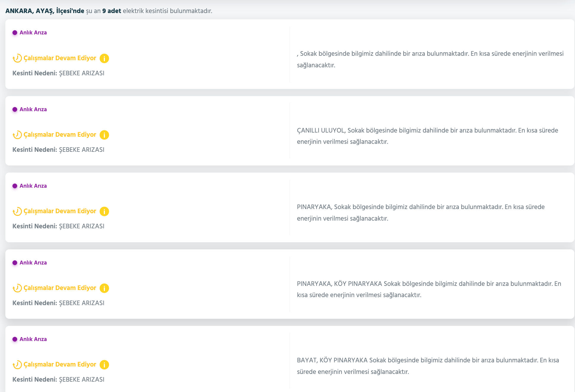Viewport: 575px width, 392px height.
Task: Click info icon in the ÇANILLI ULUYOL outage card
Action: (104, 135)
